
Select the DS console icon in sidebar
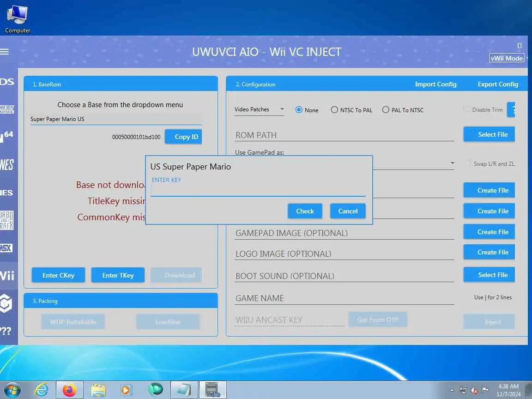point(7,81)
